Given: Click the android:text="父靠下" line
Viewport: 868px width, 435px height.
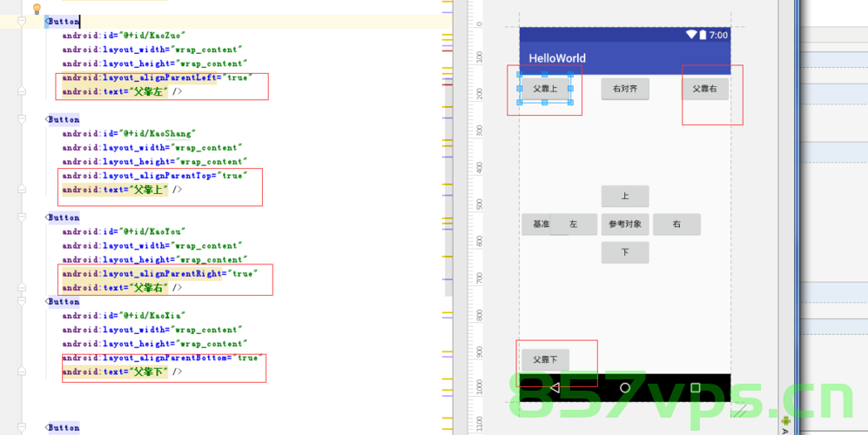Looking at the screenshot, I should coord(122,371).
